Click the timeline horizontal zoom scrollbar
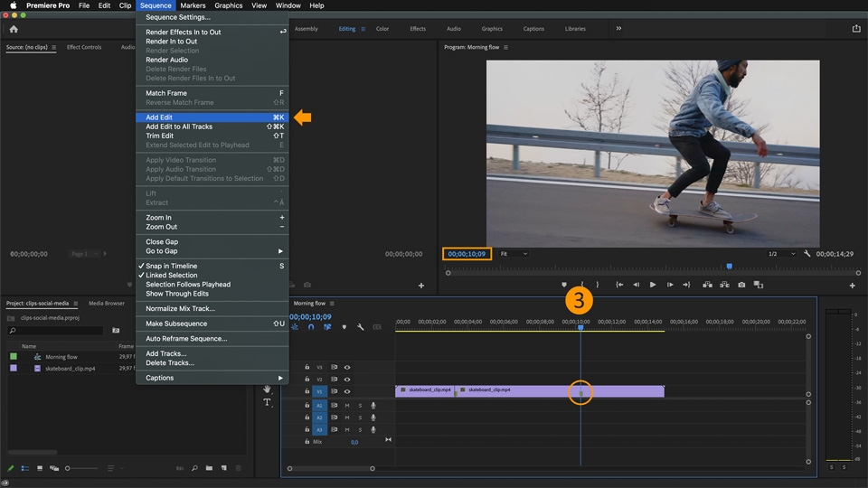Screen dimensions: 868x488 [x=331, y=469]
